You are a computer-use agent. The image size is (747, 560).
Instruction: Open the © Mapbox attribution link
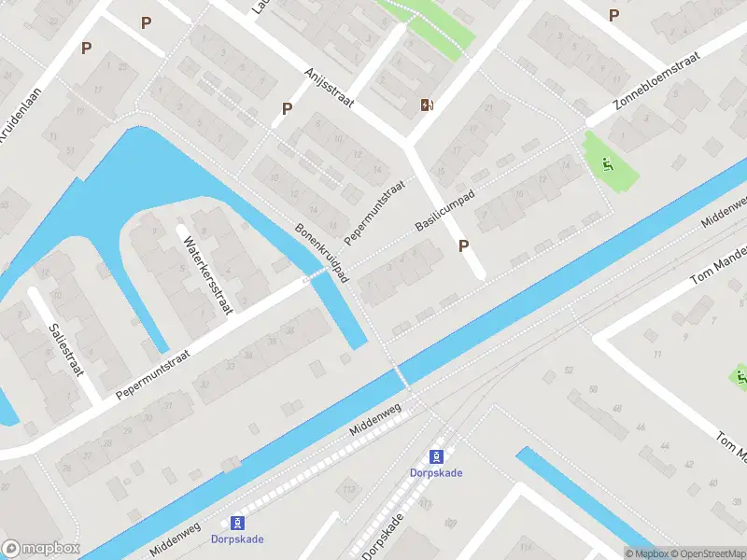pos(647,553)
